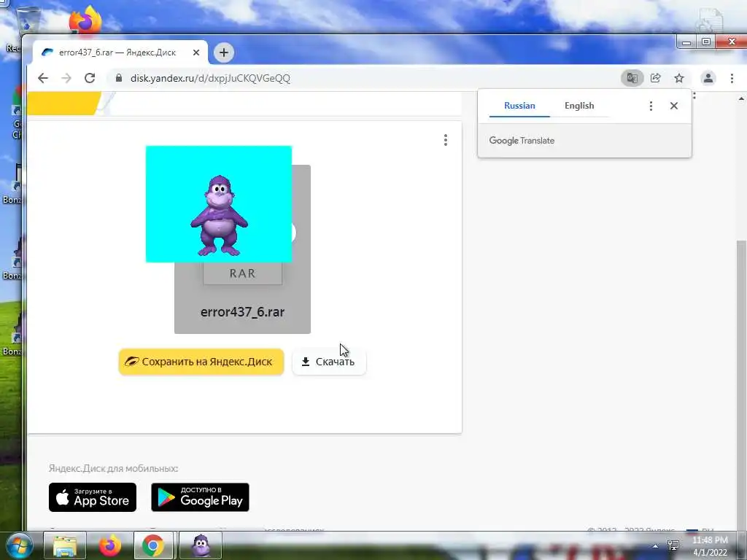The width and height of the screenshot is (747, 560).
Task: Click the Chrome taskbar icon
Action: pos(153,545)
